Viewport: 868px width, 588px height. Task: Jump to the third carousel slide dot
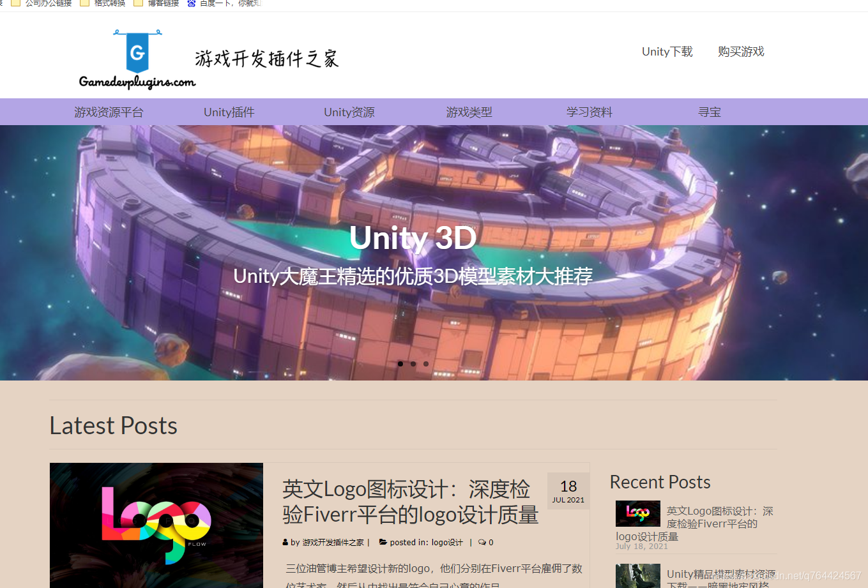click(x=426, y=364)
